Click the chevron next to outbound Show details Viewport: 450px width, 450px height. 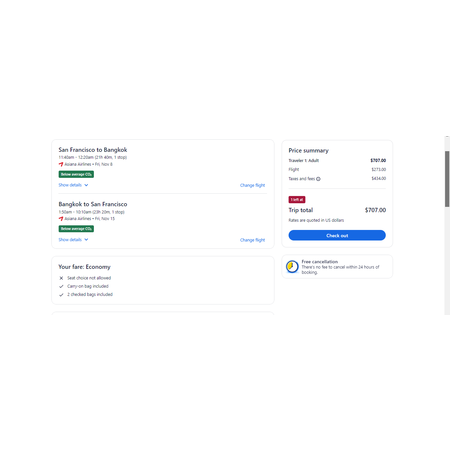(86, 185)
